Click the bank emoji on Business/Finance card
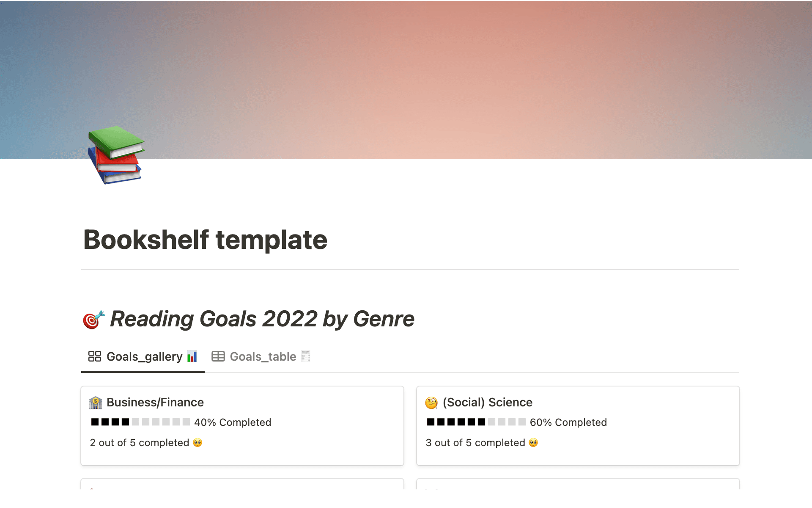Viewport: 812px width, 508px height. pos(96,402)
